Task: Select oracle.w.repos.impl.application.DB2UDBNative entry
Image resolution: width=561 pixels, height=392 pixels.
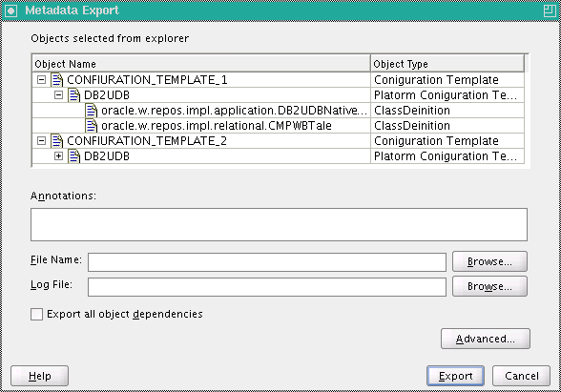Action: (x=235, y=111)
